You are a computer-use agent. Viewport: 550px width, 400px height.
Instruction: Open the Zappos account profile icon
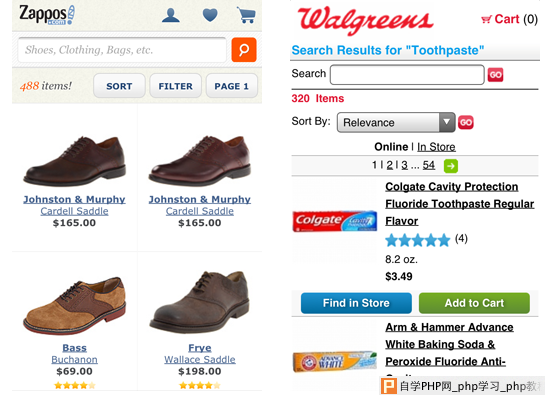[x=171, y=15]
